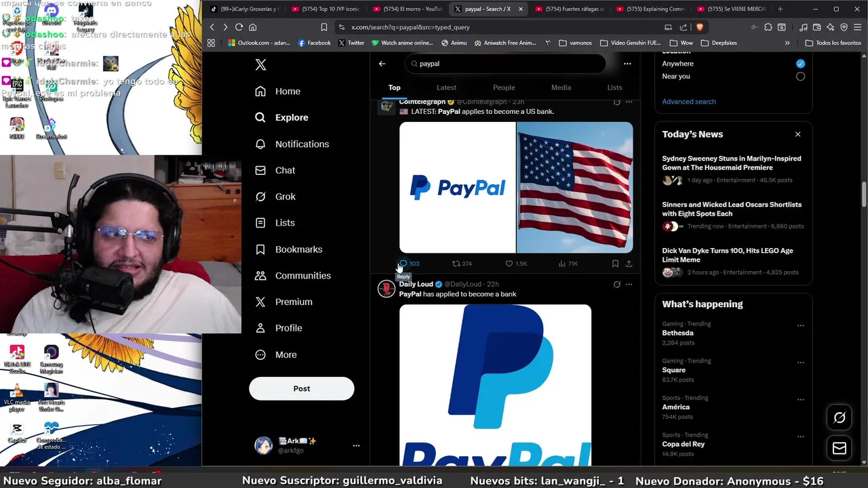
Task: Switch to the People tab
Action: (504, 87)
